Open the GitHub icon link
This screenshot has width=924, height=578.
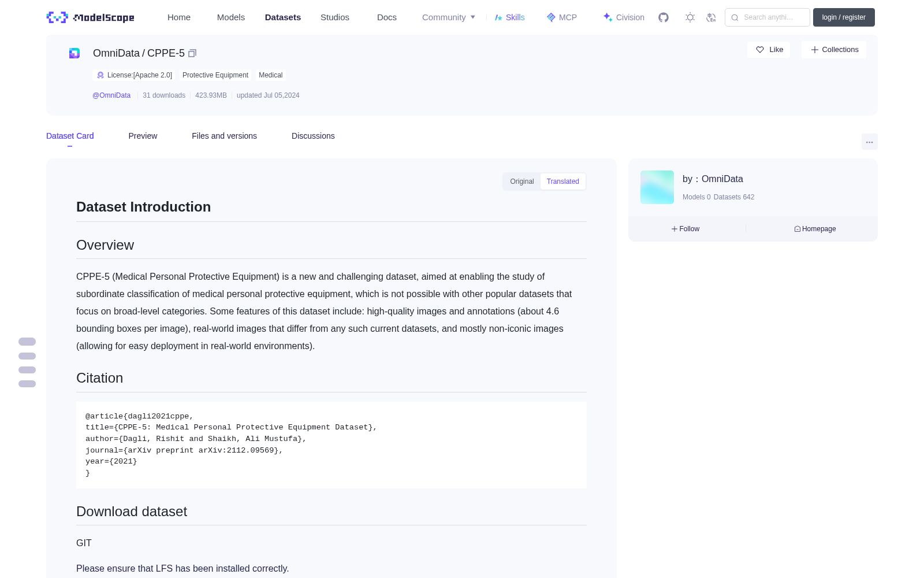[x=664, y=17]
